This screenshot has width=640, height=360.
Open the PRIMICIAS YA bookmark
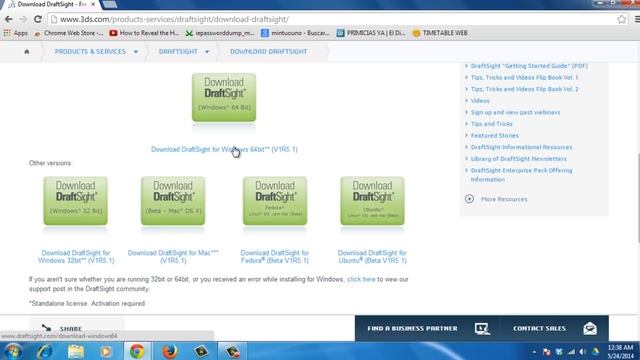[371, 33]
